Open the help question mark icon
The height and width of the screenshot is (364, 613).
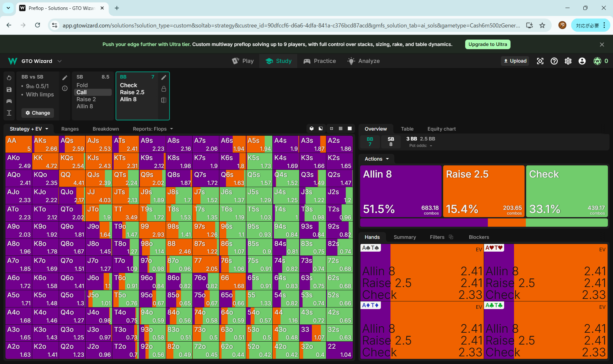554,61
